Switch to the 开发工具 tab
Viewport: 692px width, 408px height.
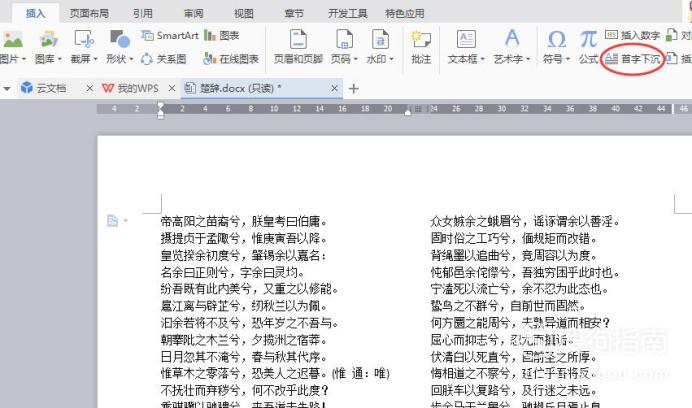click(347, 14)
